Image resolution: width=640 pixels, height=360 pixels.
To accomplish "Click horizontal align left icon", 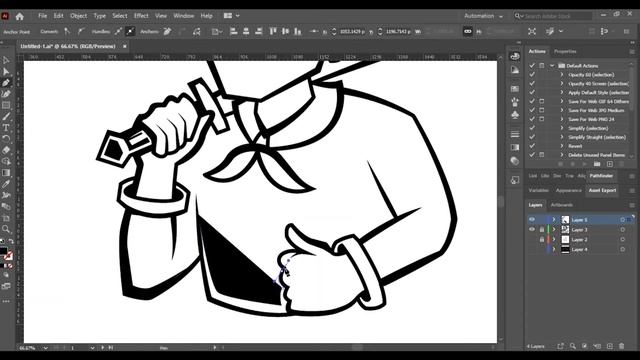I will tap(233, 31).
